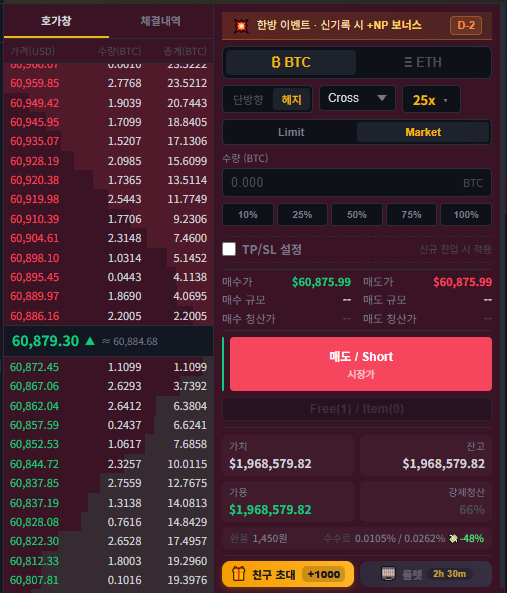Select the ETH market tab
The height and width of the screenshot is (593, 507).
tap(423, 62)
